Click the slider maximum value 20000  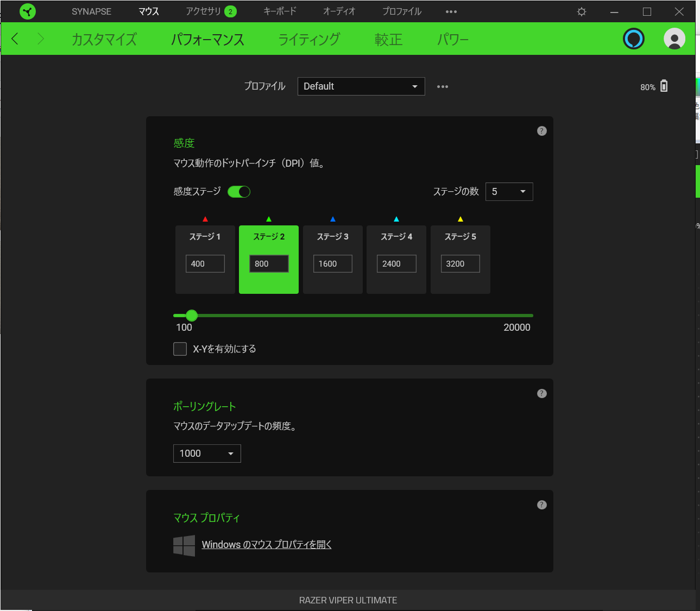[x=517, y=327]
